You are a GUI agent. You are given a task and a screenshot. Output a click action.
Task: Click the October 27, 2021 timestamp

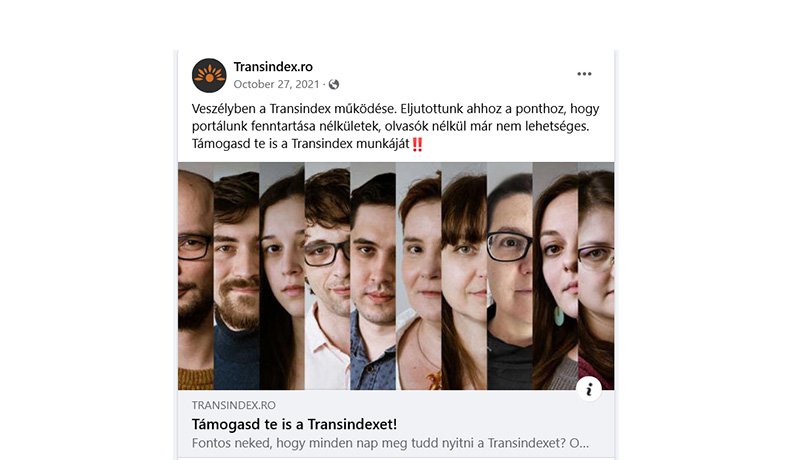(277, 84)
